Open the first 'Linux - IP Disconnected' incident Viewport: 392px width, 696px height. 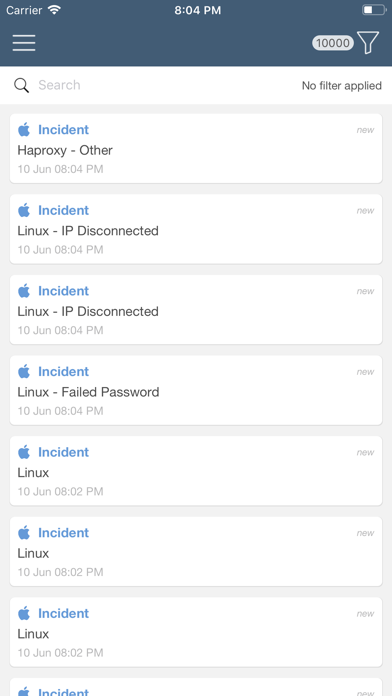pyautogui.click(x=196, y=229)
